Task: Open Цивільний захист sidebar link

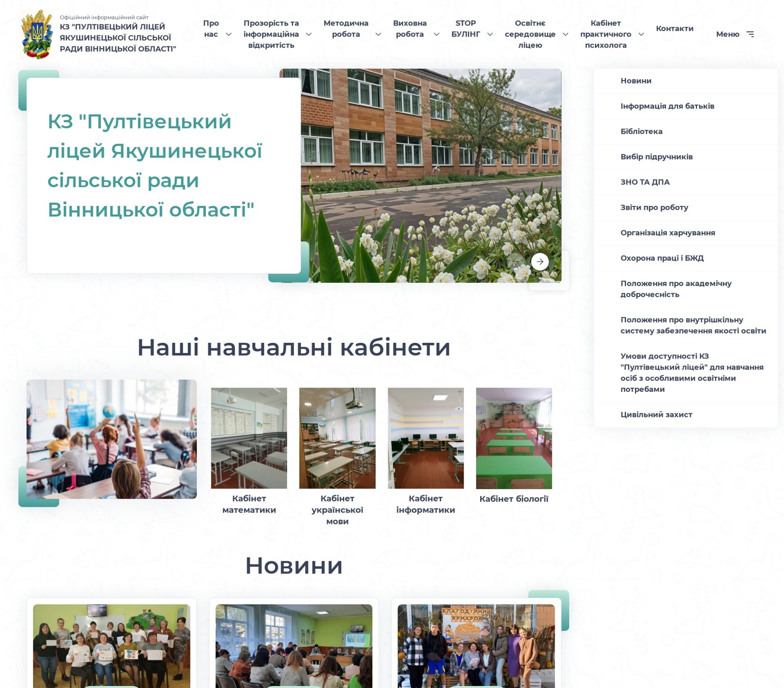Action: click(x=656, y=415)
